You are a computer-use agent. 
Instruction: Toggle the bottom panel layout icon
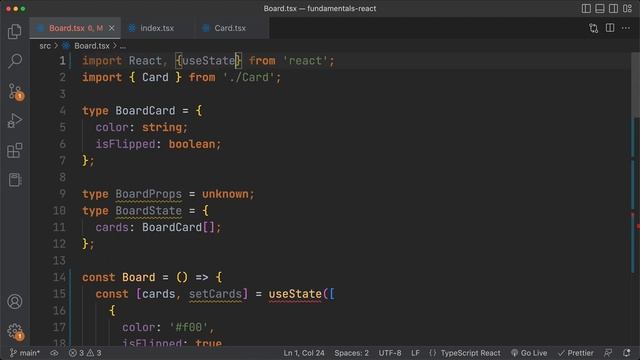(x=600, y=9)
